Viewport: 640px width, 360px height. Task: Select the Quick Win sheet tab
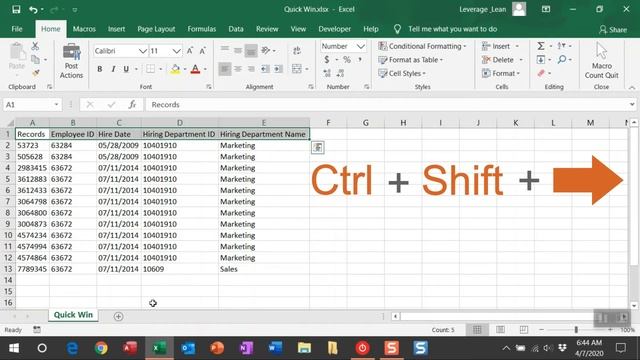(73, 315)
